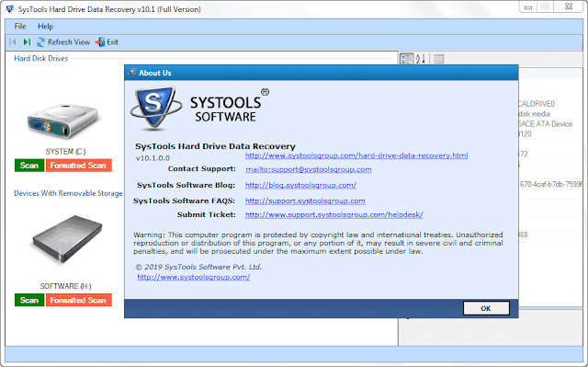This screenshot has width=588, height=367.
Task: Click the application icon in the title bar
Action: tap(10, 9)
